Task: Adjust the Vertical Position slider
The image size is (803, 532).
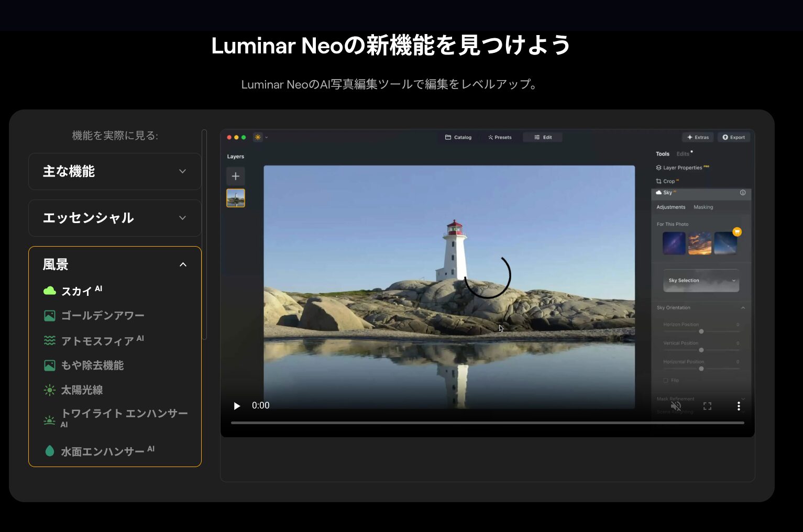Action: (x=701, y=350)
